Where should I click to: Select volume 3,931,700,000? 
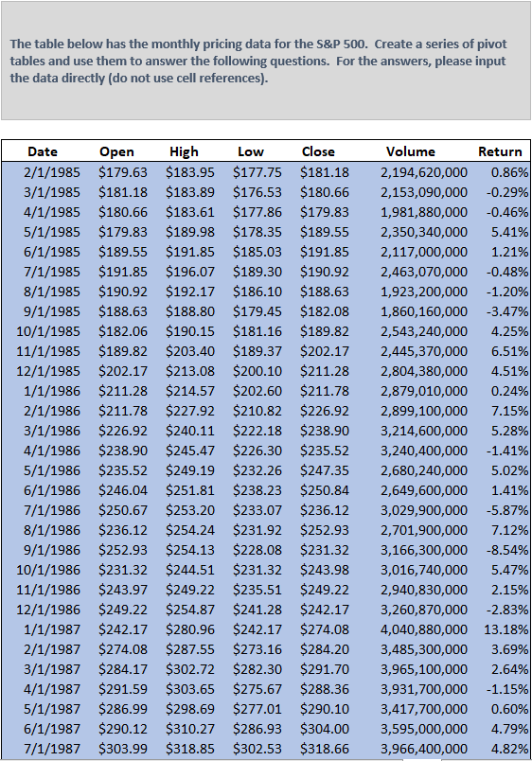click(424, 690)
